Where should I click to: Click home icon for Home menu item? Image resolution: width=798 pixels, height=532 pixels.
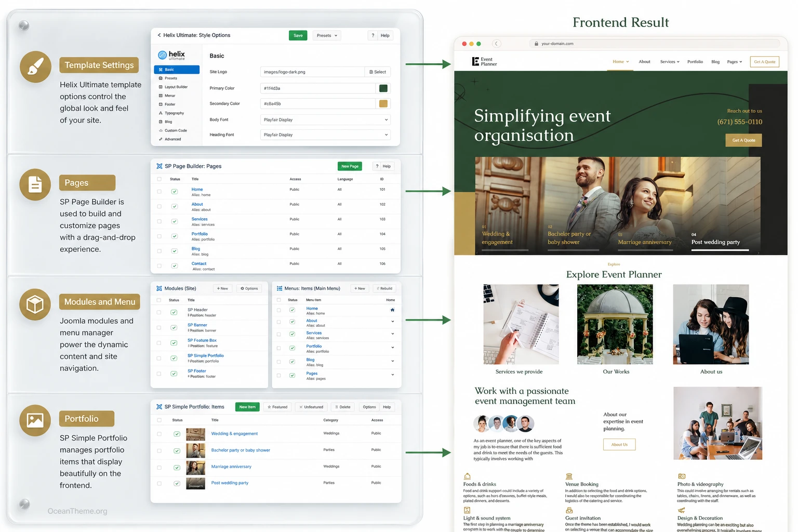coord(392,310)
